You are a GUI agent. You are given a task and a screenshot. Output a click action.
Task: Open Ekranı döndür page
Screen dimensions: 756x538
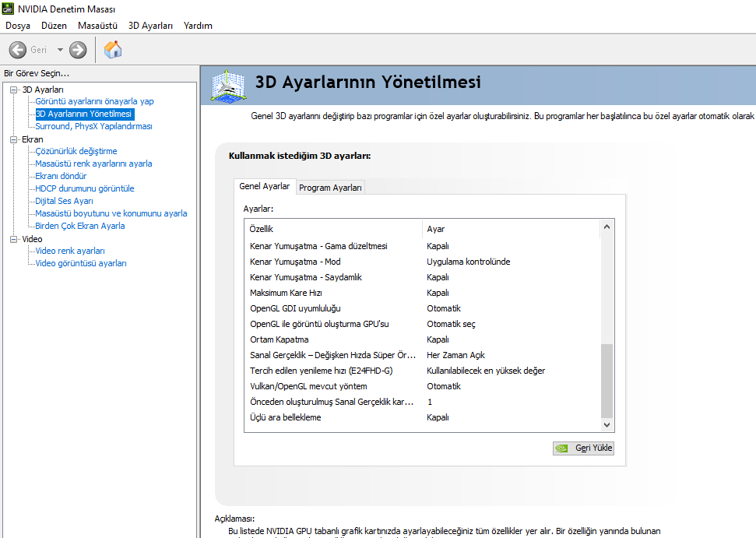[x=61, y=176]
